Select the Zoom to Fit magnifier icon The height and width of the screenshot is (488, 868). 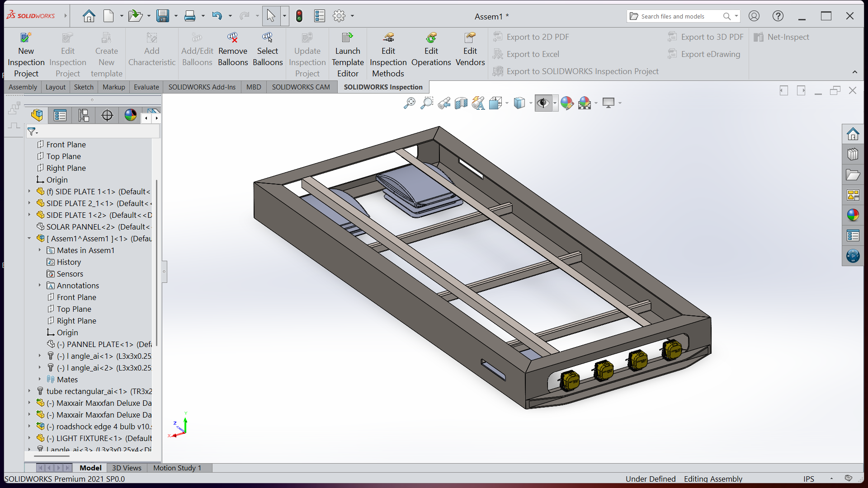coord(409,103)
